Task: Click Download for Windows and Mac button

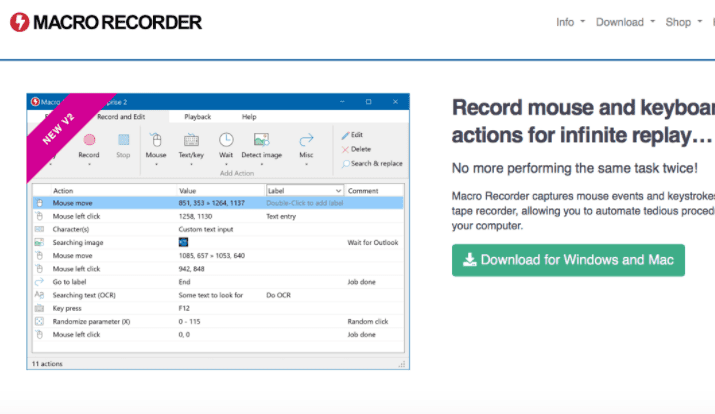Action: click(568, 260)
